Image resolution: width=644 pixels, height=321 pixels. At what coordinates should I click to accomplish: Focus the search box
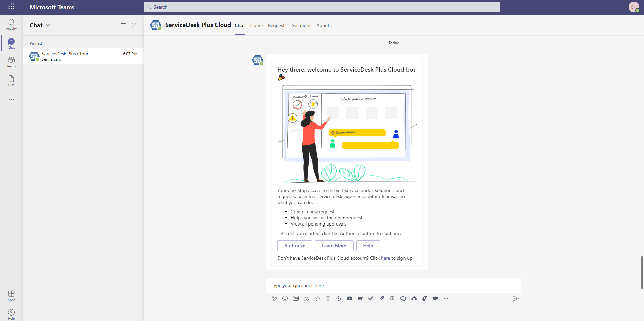click(322, 7)
